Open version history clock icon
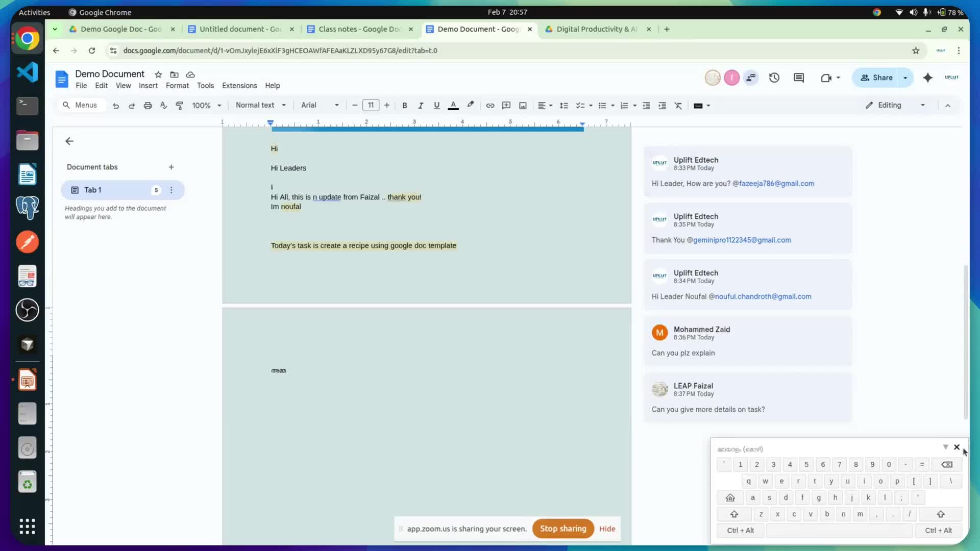 (x=774, y=78)
